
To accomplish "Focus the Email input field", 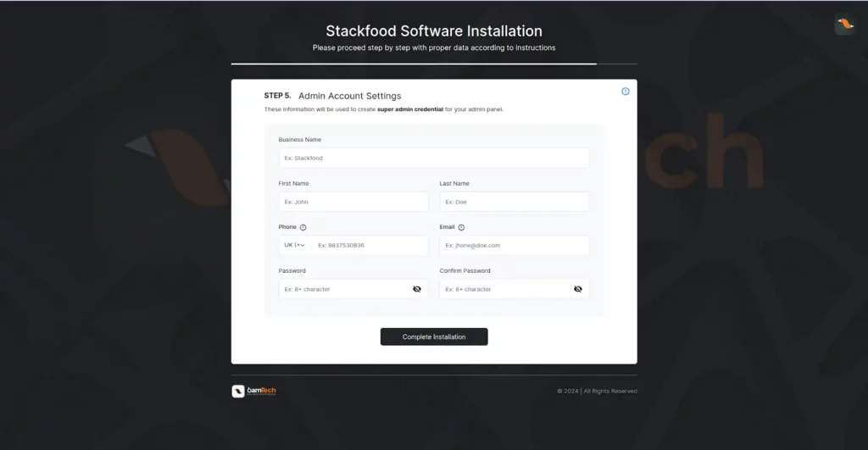I will pos(515,245).
